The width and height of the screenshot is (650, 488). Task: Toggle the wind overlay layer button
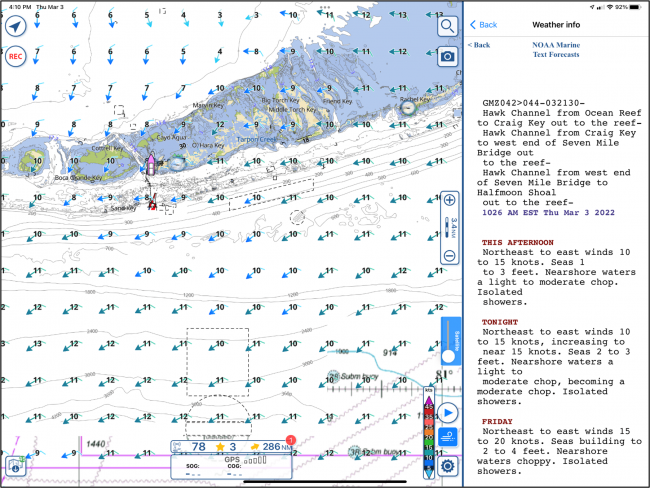(448, 436)
